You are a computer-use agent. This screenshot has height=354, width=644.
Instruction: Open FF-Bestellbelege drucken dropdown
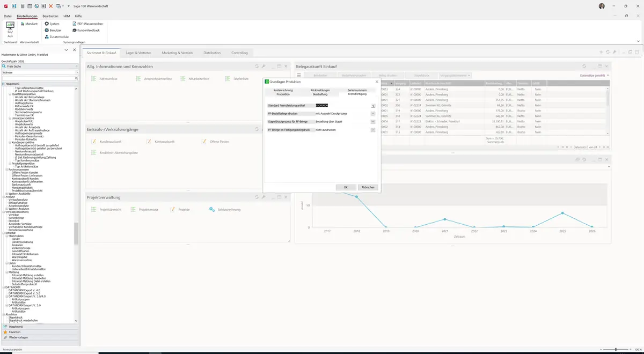(x=373, y=114)
